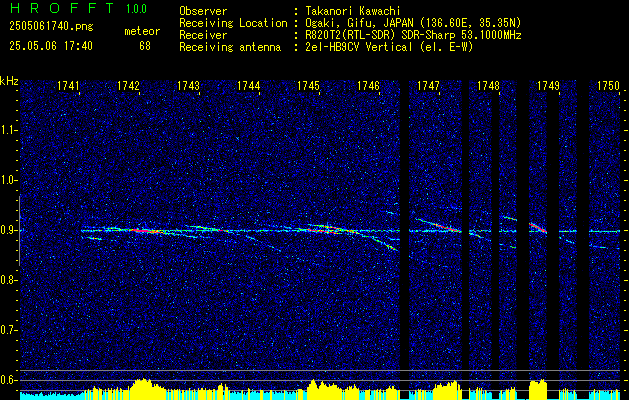Click the meteor count label
The image size is (629, 400).
point(142,31)
